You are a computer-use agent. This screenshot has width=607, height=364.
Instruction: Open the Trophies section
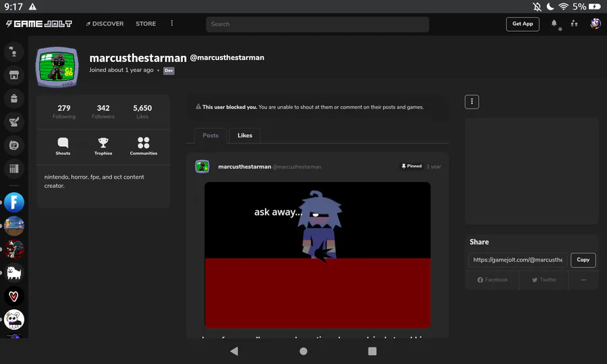103,146
